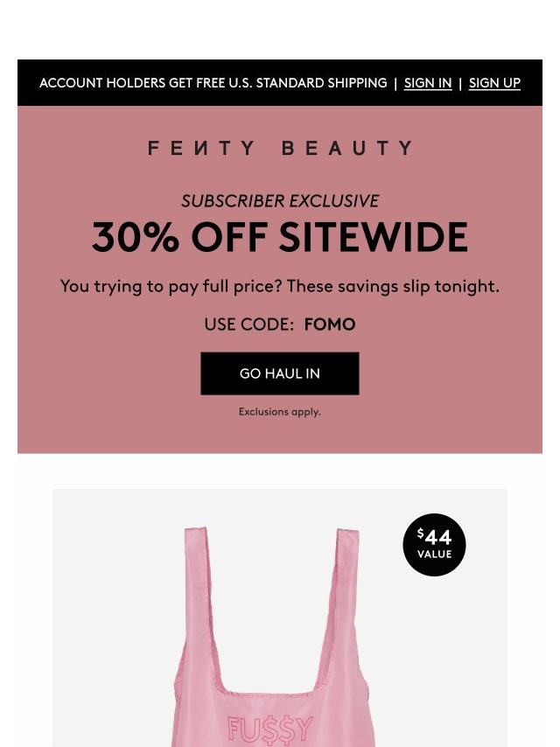Click the divider between SIGN IN and SIGN UP
This screenshot has height=747, width=560.
460,83
